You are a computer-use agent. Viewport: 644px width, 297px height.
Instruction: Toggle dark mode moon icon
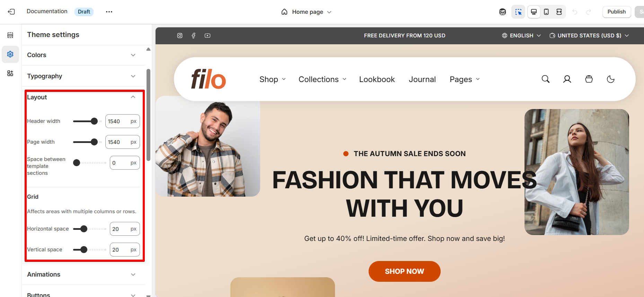tap(611, 79)
